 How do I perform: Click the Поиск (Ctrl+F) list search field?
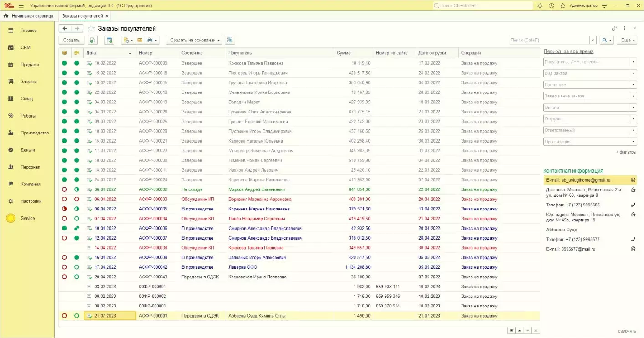549,40
